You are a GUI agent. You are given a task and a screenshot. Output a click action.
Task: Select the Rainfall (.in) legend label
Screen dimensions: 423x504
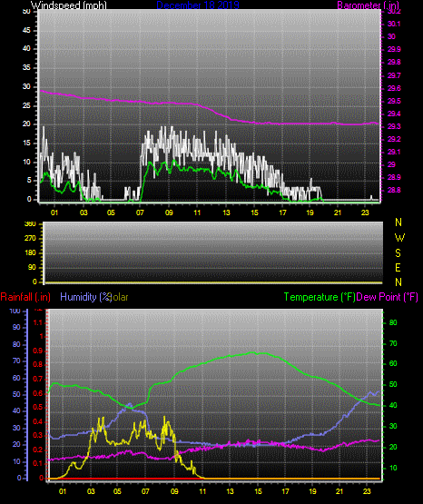[25, 297]
